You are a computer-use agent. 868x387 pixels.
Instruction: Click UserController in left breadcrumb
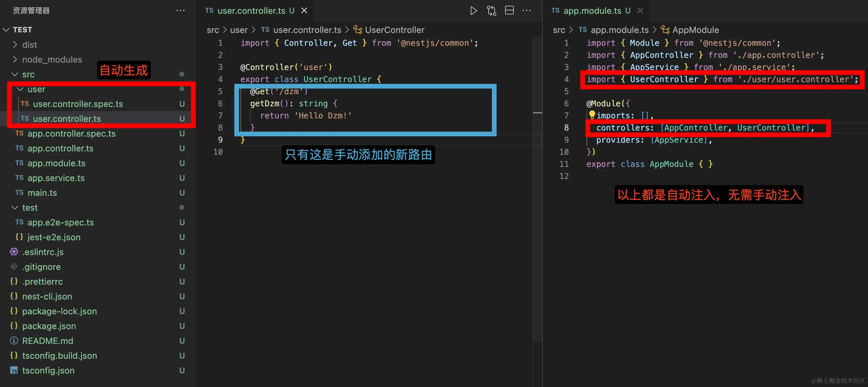tap(394, 30)
